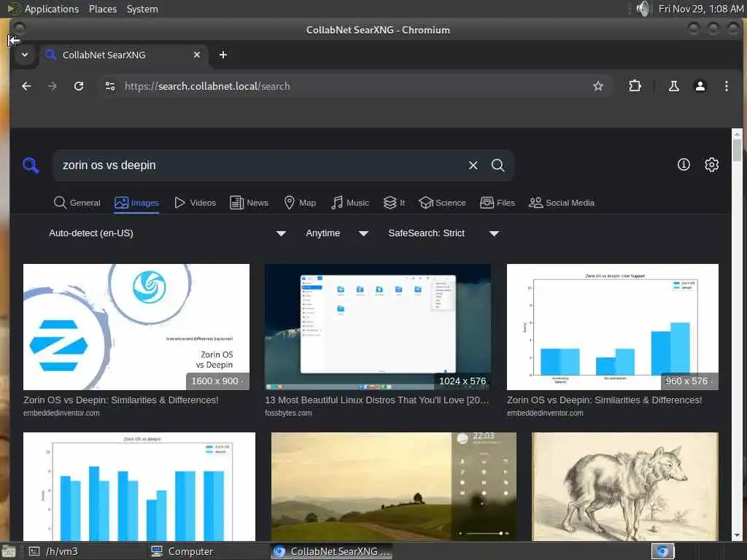This screenshot has width=747, height=560.
Task: Open the Zorin OS vs Deepin logo thumbnail
Action: (136, 327)
